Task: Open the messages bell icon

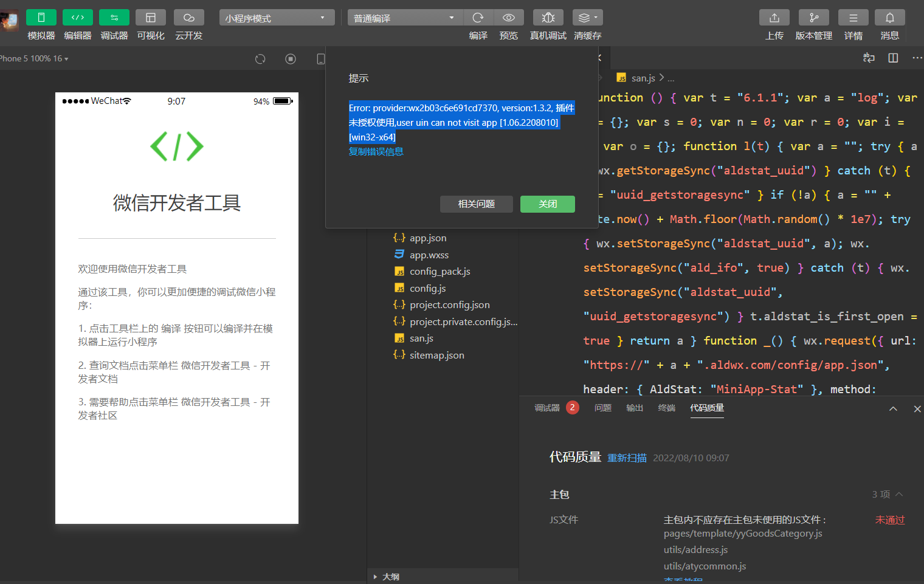Action: click(889, 18)
